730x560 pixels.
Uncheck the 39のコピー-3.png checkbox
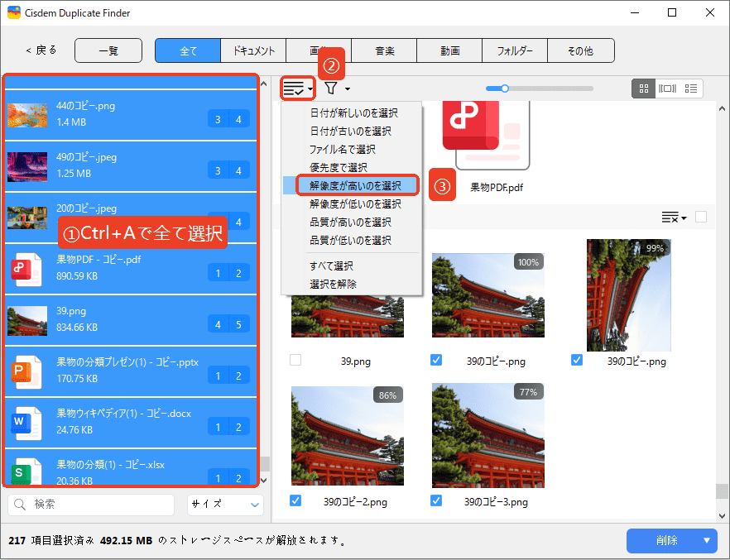(x=437, y=500)
